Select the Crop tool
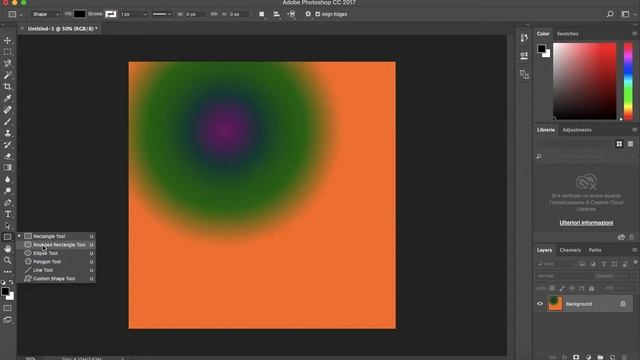This screenshot has width=640, height=360. pyautogui.click(x=7, y=87)
